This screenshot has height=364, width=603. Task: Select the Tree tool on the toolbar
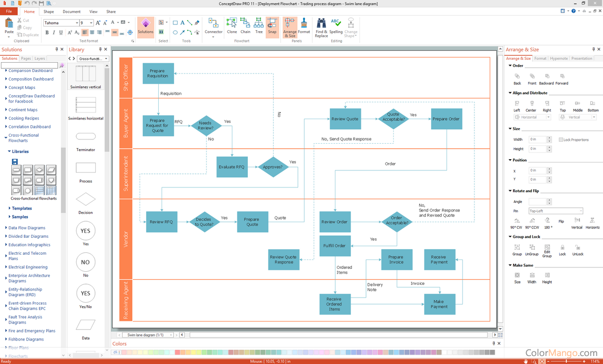pyautogui.click(x=258, y=27)
